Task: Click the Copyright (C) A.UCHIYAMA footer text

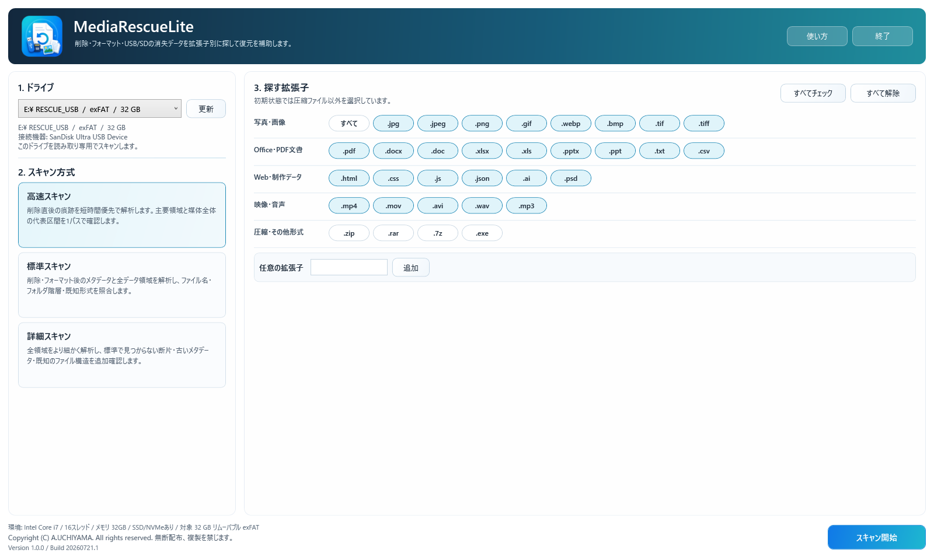Action: click(122, 538)
